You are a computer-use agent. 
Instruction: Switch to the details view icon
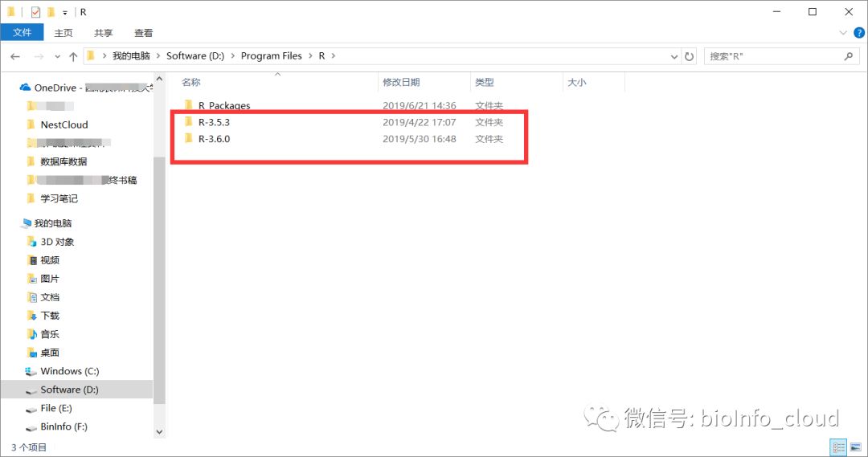tap(839, 447)
